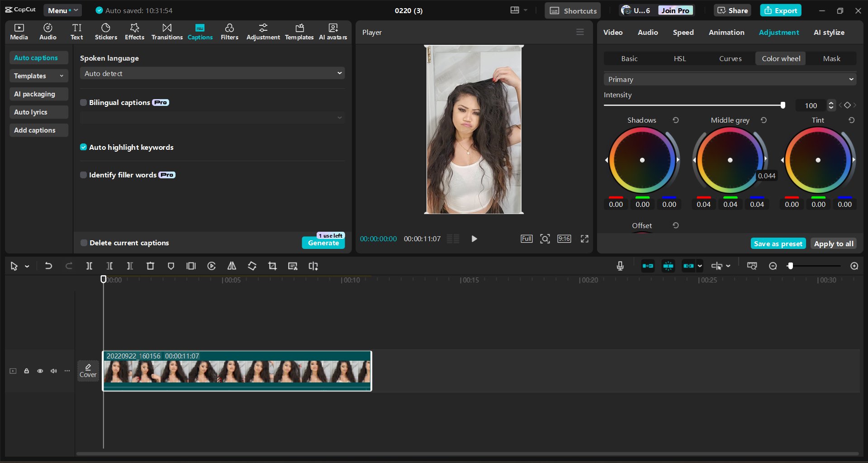Click the Generate captions button
The width and height of the screenshot is (868, 463).
tap(323, 243)
